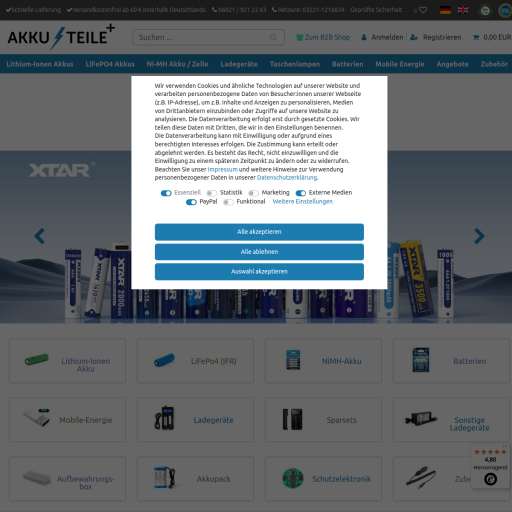This screenshot has height=512, width=512.
Task: Enable the Funktional cookie switch
Action: [x=228, y=202]
